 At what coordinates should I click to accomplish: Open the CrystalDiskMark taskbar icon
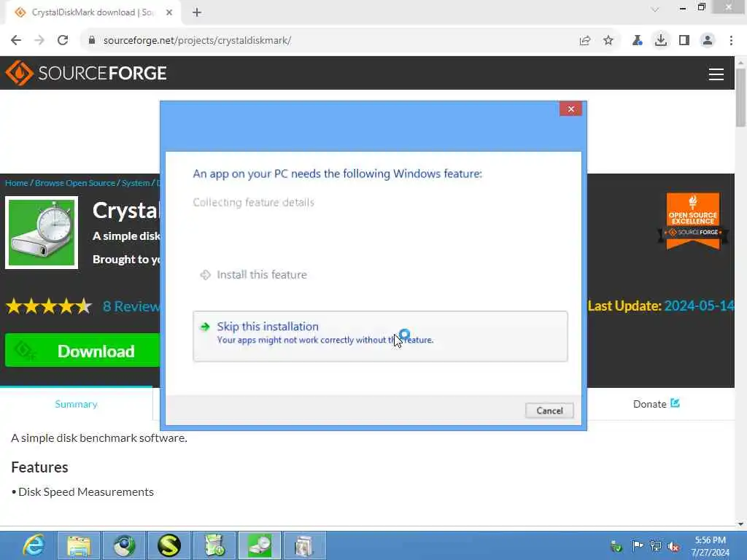(260, 545)
